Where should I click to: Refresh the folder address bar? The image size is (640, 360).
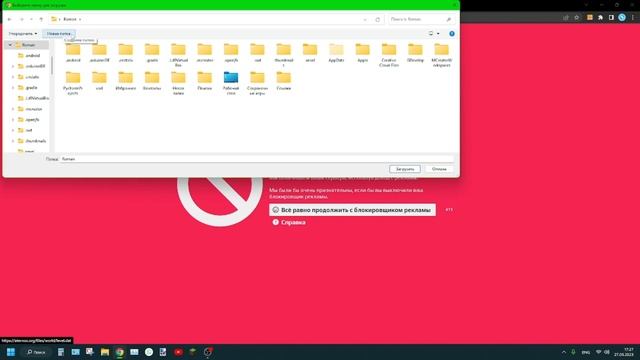(x=378, y=19)
